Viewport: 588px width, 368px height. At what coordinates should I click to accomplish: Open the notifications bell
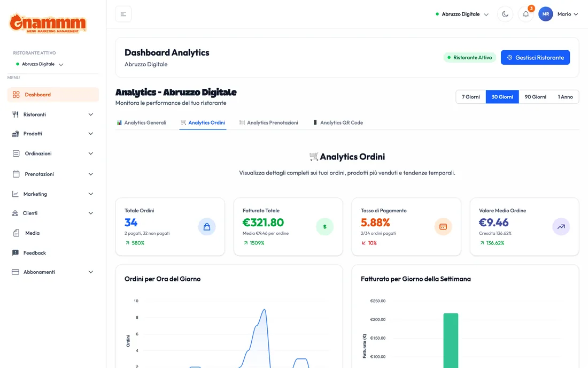[526, 14]
